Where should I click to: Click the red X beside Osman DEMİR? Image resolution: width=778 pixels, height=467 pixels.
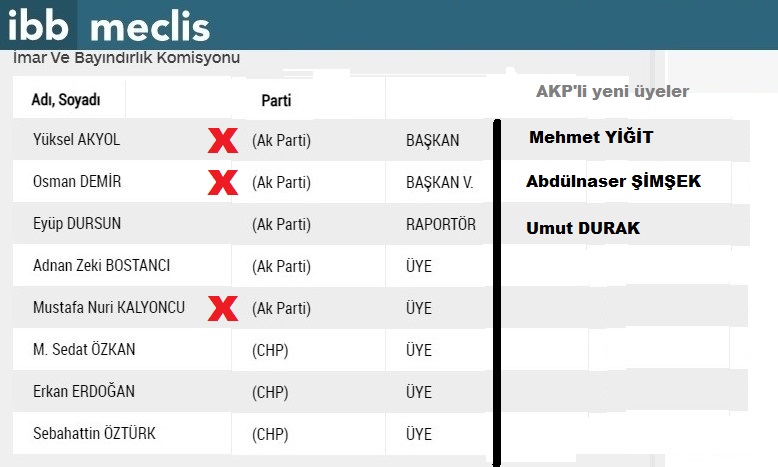(222, 182)
